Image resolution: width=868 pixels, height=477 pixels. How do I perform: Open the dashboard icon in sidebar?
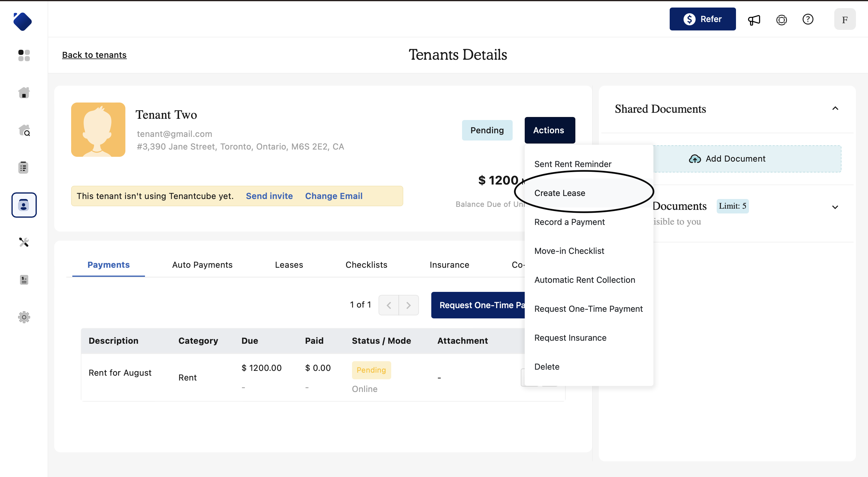[24, 55]
